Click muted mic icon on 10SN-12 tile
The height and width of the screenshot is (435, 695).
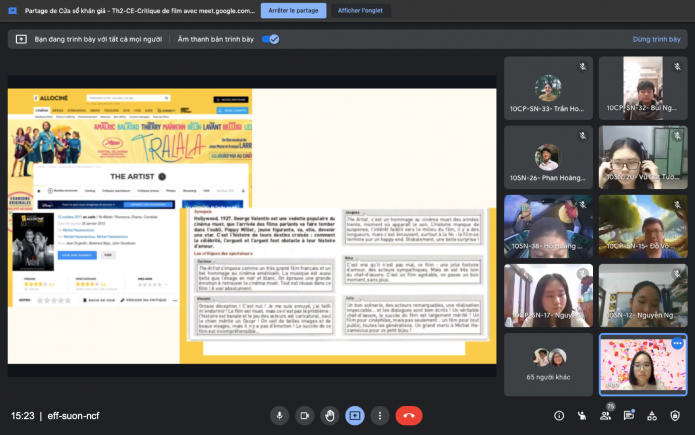coord(677,274)
